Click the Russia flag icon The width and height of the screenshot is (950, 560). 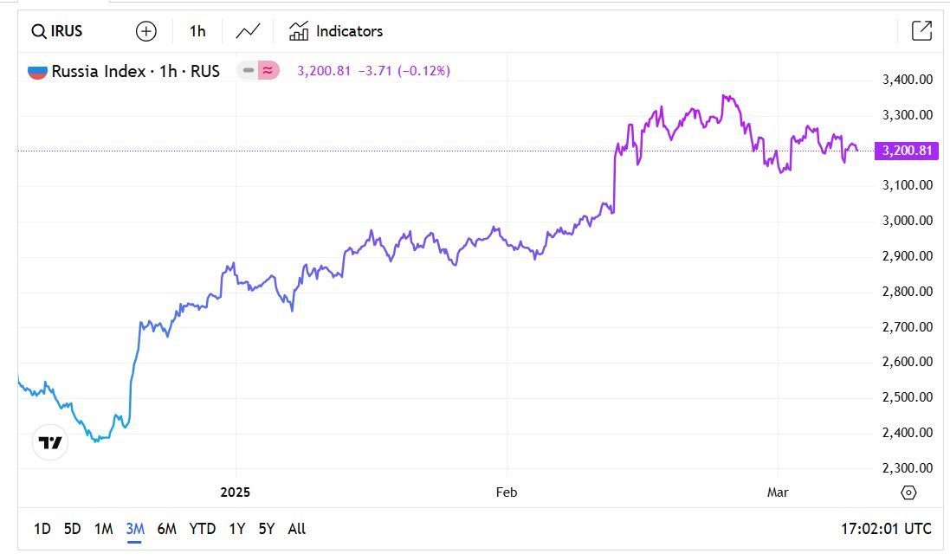pos(35,71)
